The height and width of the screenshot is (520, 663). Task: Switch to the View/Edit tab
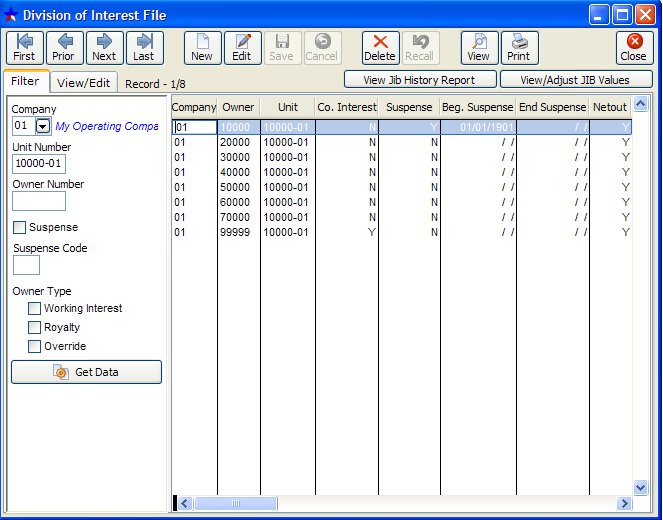click(83, 82)
